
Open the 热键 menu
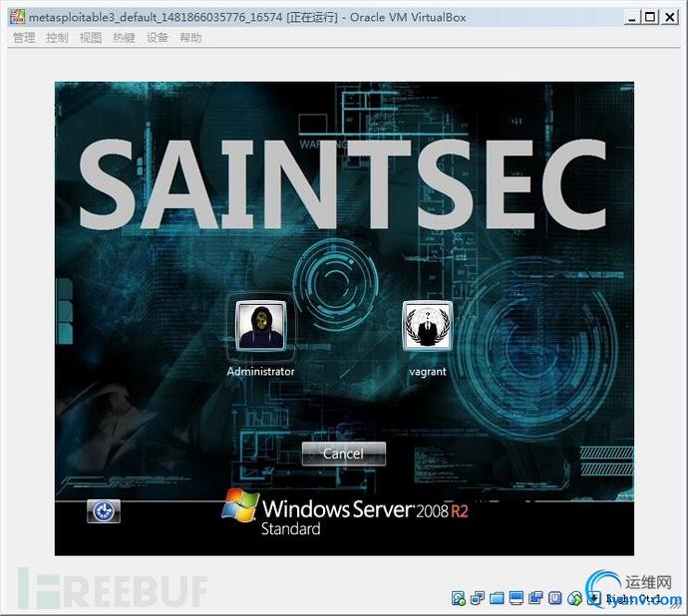(x=124, y=38)
